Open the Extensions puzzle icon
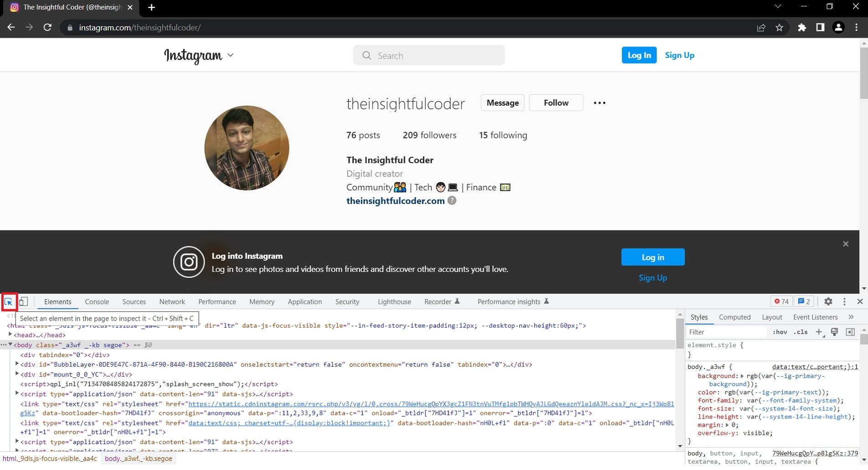Viewport: 868px width, 470px height. [802, 27]
